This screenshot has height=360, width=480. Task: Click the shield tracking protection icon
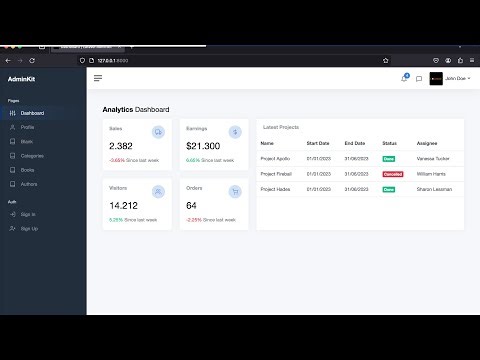pos(82,61)
